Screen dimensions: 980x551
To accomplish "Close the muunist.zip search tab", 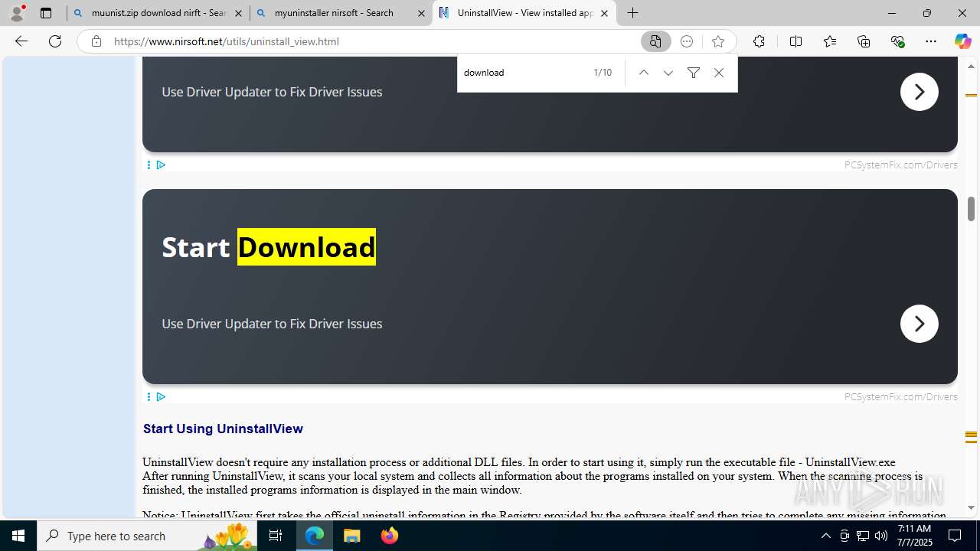I will pyautogui.click(x=238, y=13).
